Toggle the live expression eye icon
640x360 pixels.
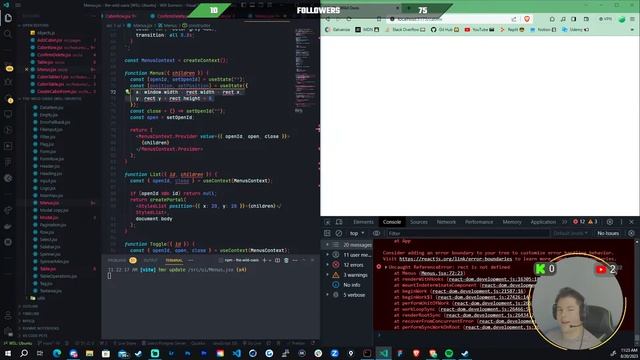[x=376, y=233]
